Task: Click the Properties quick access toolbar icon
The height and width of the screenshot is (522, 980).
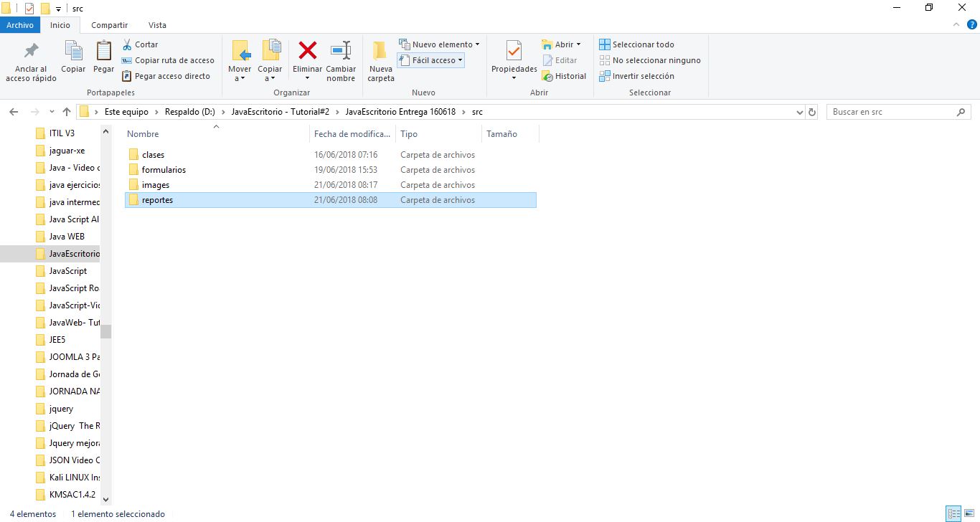Action: click(x=29, y=9)
